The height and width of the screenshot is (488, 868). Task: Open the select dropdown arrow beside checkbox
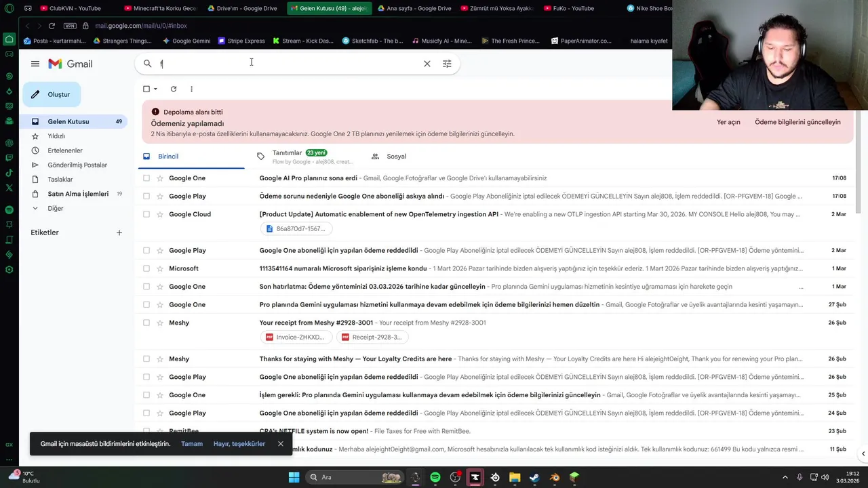pos(155,89)
